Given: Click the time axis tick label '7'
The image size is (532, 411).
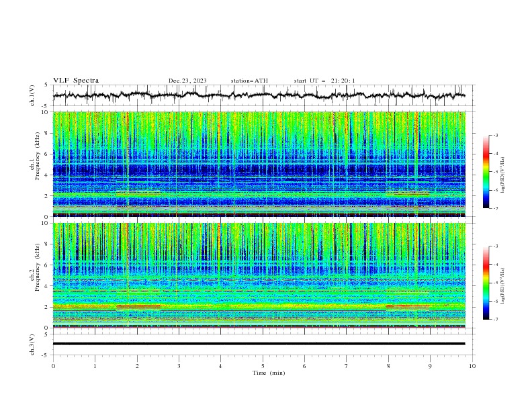Looking at the screenshot, I should click(x=347, y=366).
